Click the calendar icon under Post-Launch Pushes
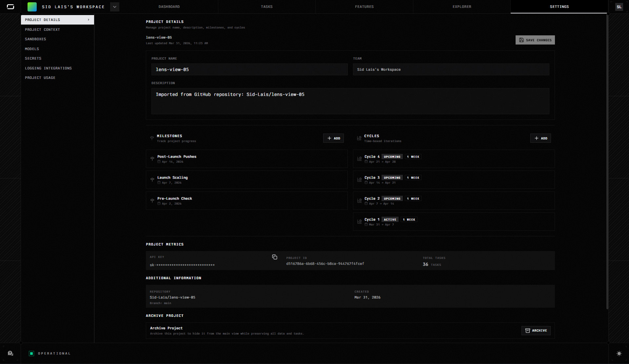The height and width of the screenshot is (364, 629). [159, 162]
